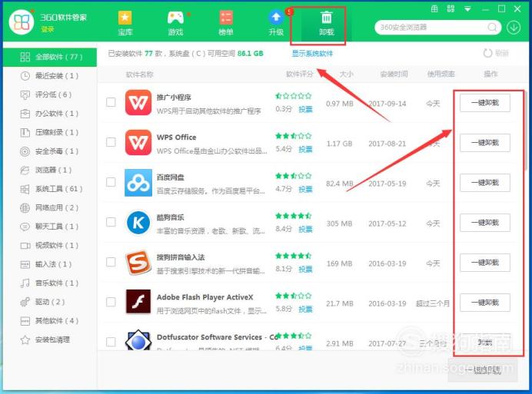Click the 百度网盘 cloud icon

[138, 183]
